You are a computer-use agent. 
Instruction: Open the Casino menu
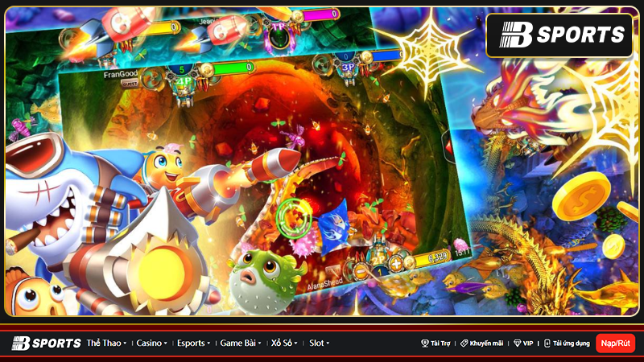pyautogui.click(x=149, y=343)
